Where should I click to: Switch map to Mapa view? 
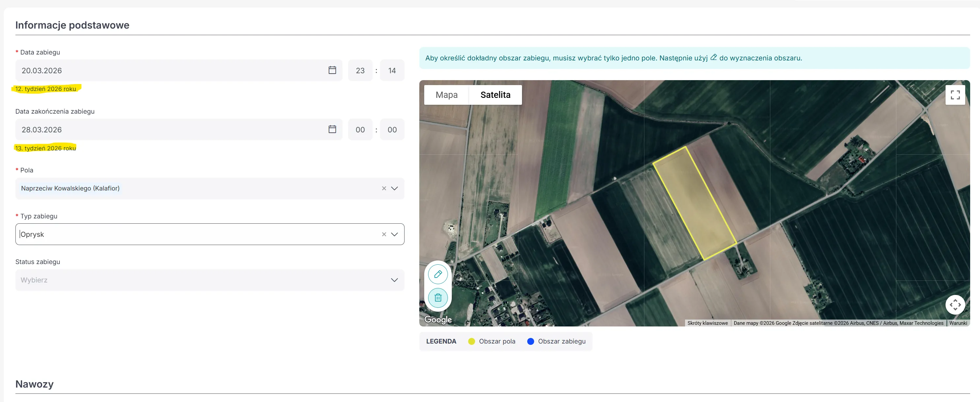pos(446,95)
